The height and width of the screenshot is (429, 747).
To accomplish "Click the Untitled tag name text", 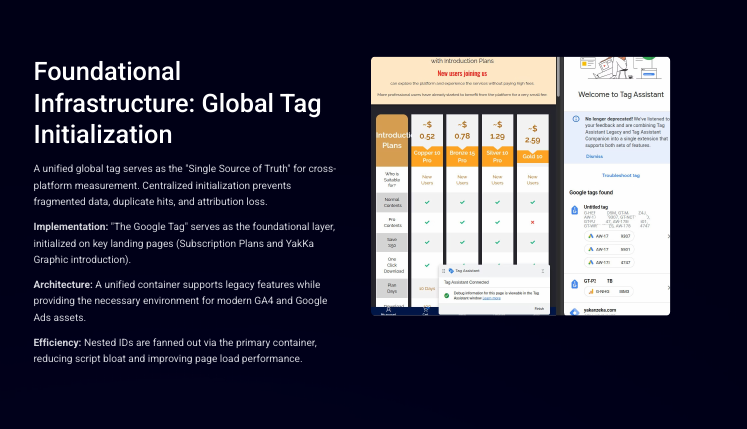I will [596, 207].
